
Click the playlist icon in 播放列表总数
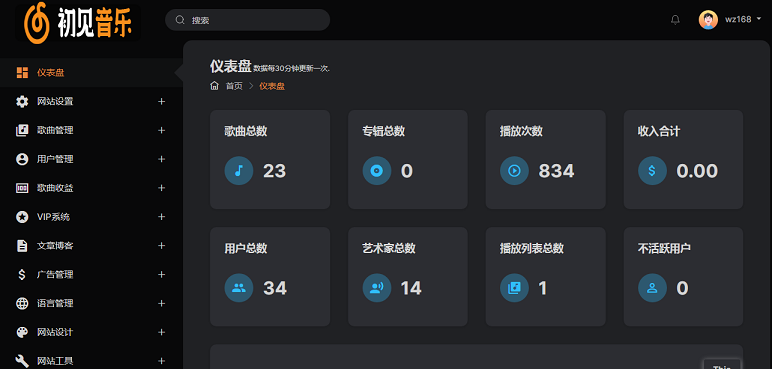(x=515, y=288)
